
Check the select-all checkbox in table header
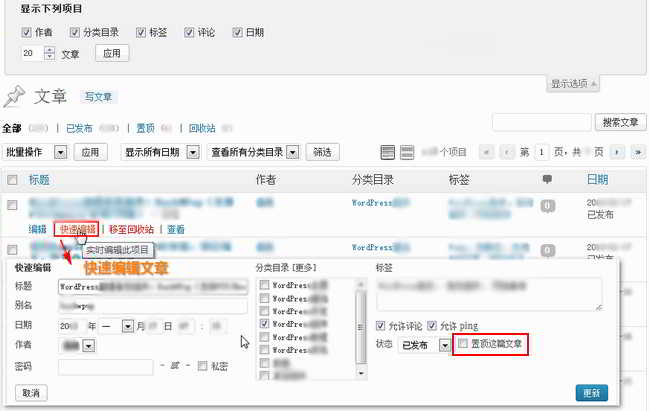[x=12, y=180]
